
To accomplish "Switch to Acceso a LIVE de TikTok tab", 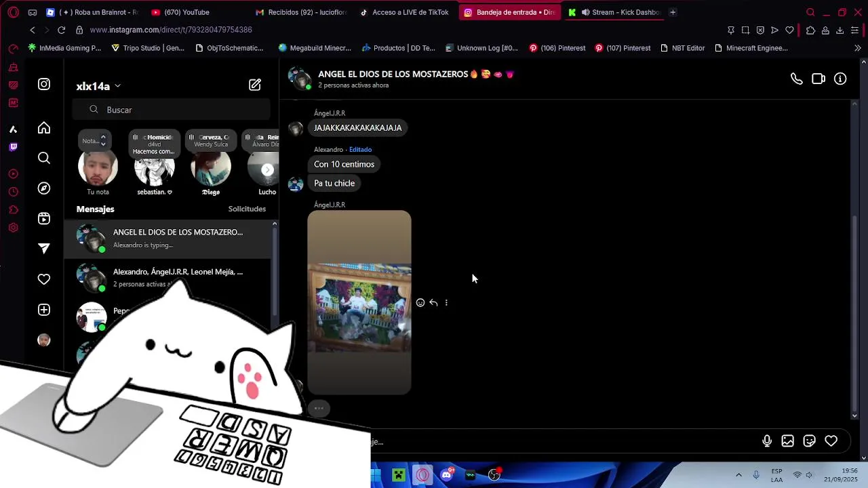I will pos(405,12).
